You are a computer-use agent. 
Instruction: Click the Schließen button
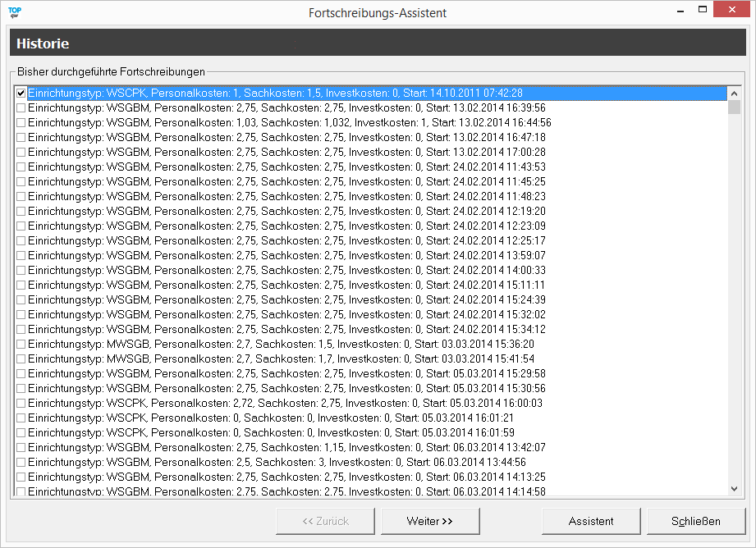(696, 521)
